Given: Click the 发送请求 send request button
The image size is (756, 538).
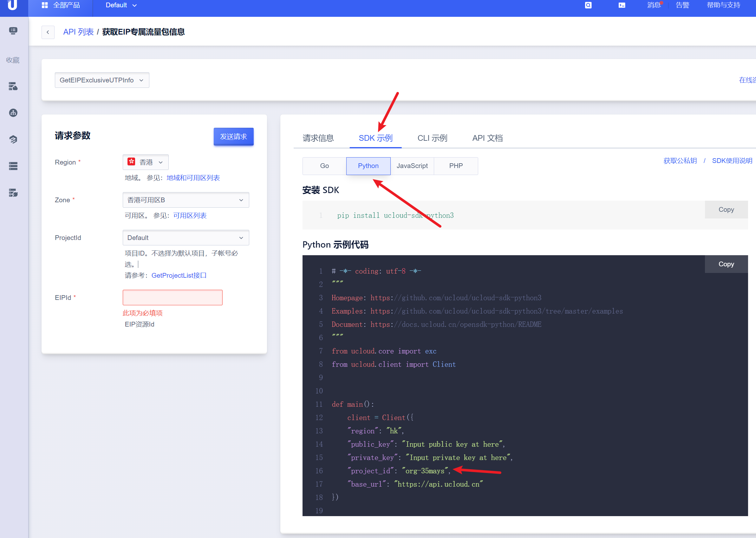Looking at the screenshot, I should 234,137.
